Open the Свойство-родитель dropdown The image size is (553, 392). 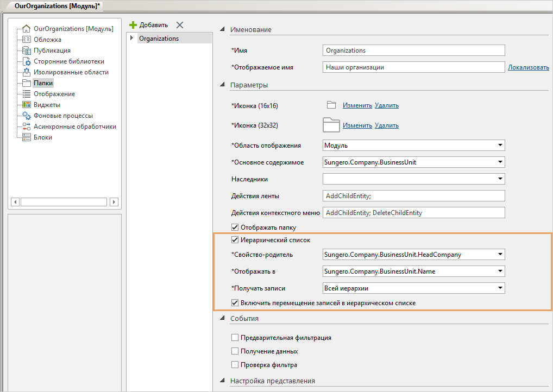tap(500, 255)
